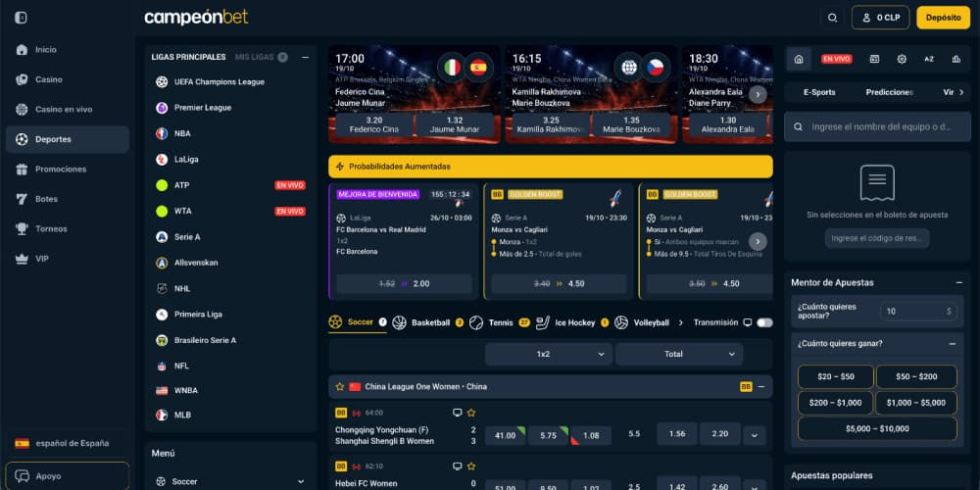Open the statistics chart icon

pos(956,59)
